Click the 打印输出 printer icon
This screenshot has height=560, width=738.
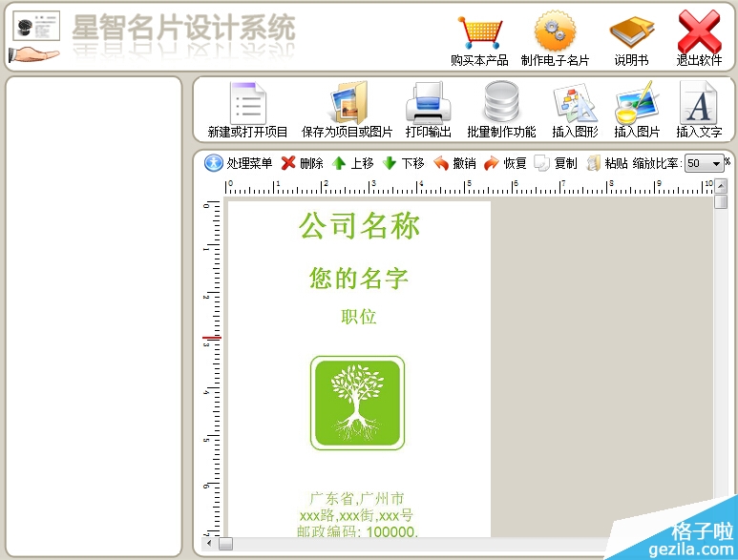428,103
